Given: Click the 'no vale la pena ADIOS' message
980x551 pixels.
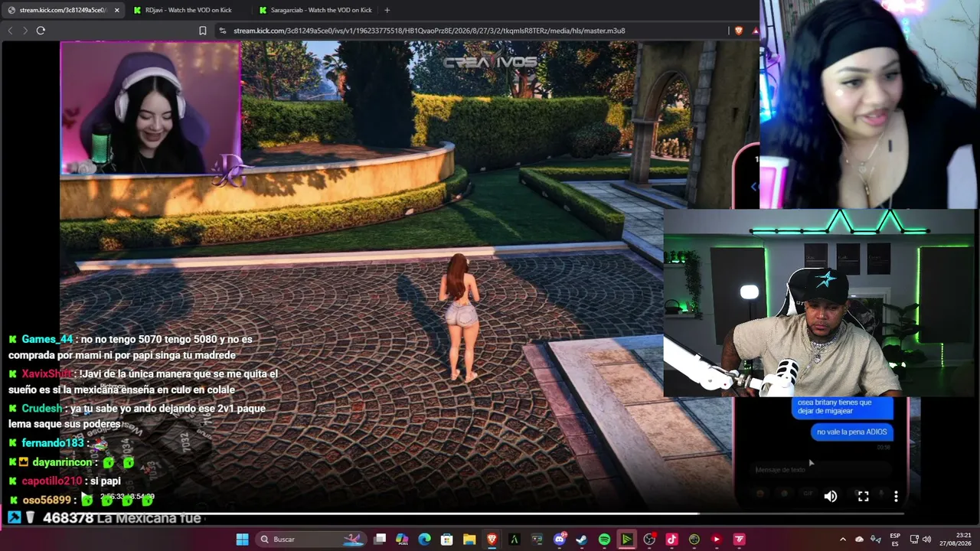Looking at the screenshot, I should tap(851, 432).
